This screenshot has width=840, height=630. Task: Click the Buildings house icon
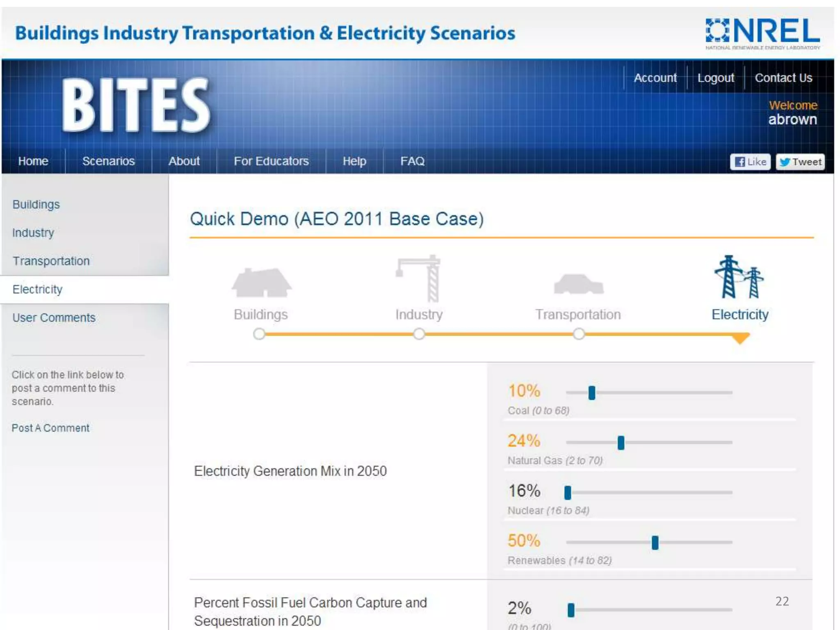click(261, 282)
